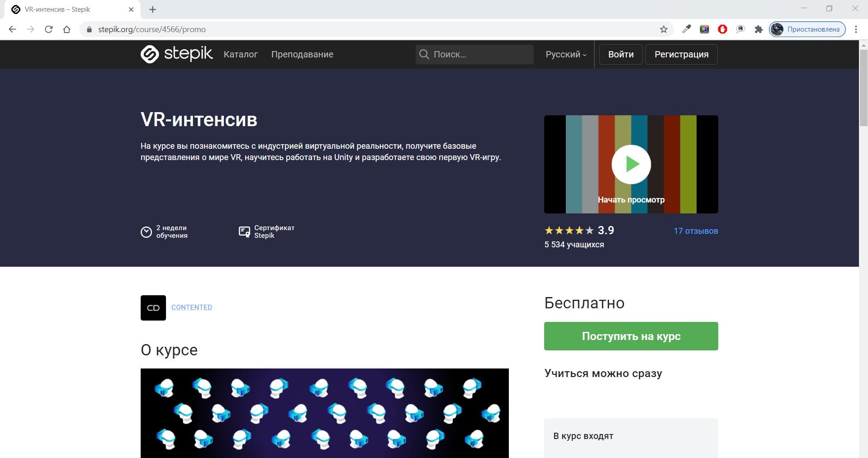Maximize the browser window
Image resolution: width=868 pixels, height=458 pixels.
[x=829, y=9]
